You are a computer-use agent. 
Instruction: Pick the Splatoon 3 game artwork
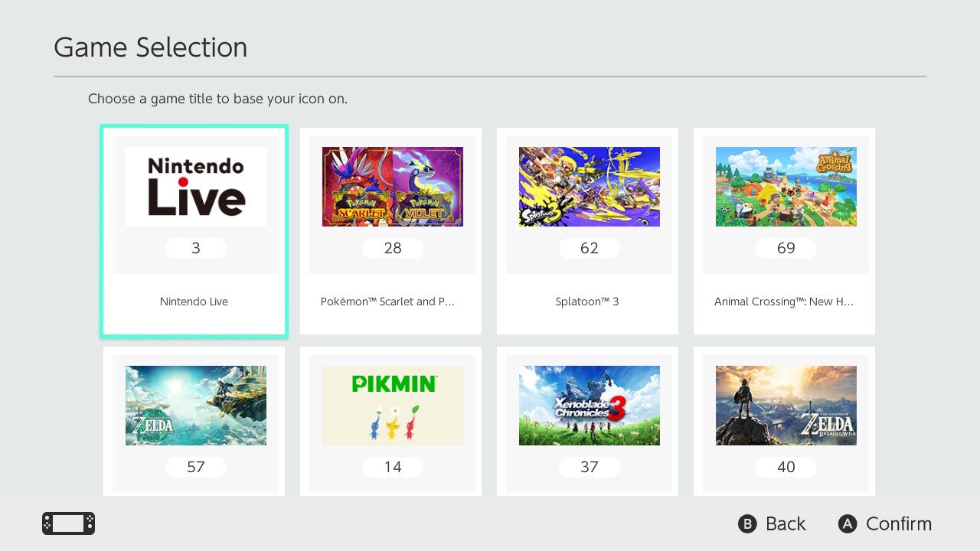pyautogui.click(x=590, y=187)
